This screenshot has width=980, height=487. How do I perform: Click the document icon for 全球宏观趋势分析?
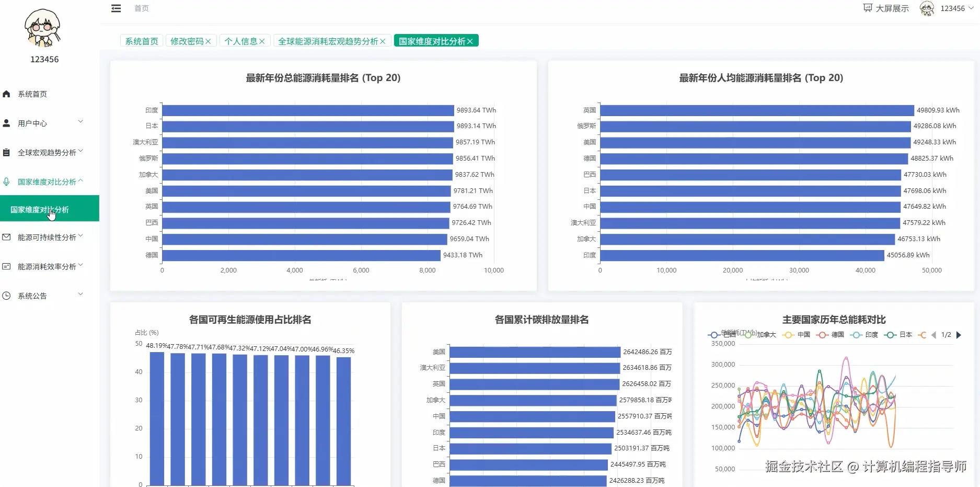click(6, 152)
